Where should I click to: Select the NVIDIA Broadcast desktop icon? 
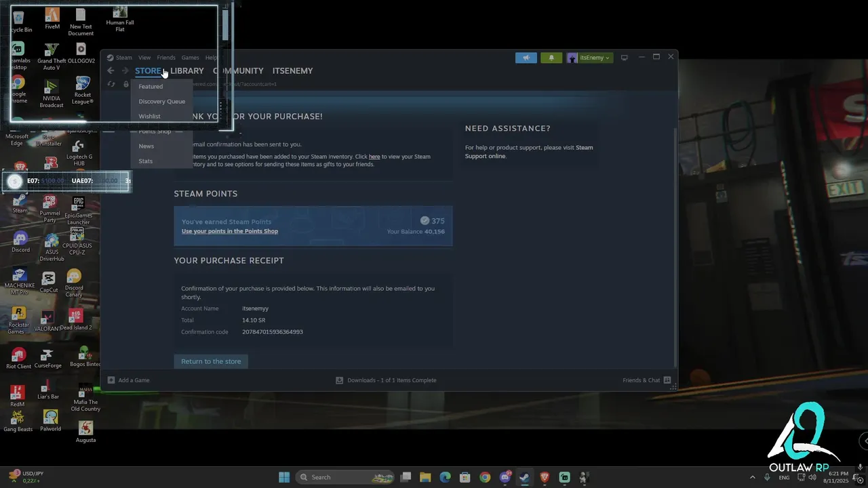52,94
